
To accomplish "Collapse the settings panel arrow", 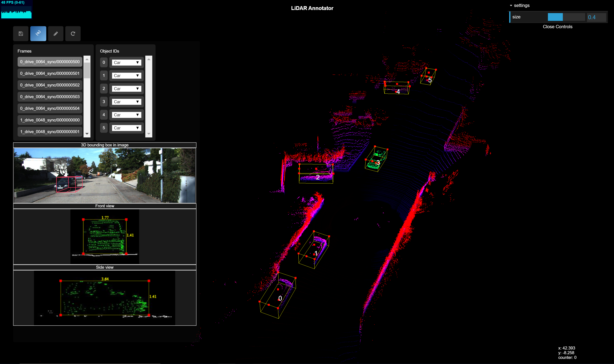I will [x=511, y=5].
